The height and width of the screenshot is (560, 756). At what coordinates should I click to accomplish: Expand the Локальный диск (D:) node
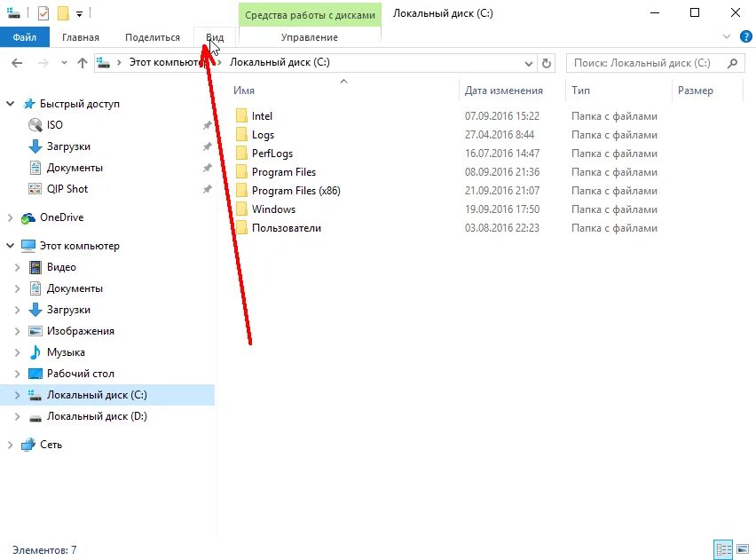(x=18, y=416)
